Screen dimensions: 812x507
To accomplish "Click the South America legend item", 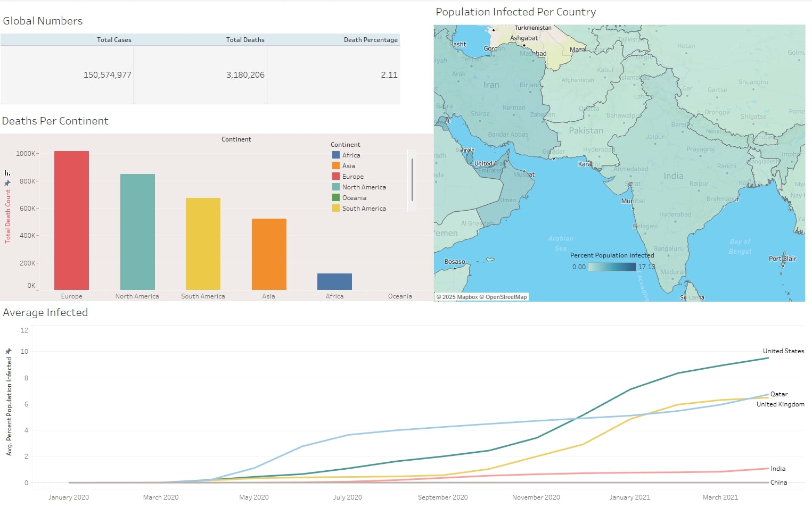I will [x=364, y=209].
